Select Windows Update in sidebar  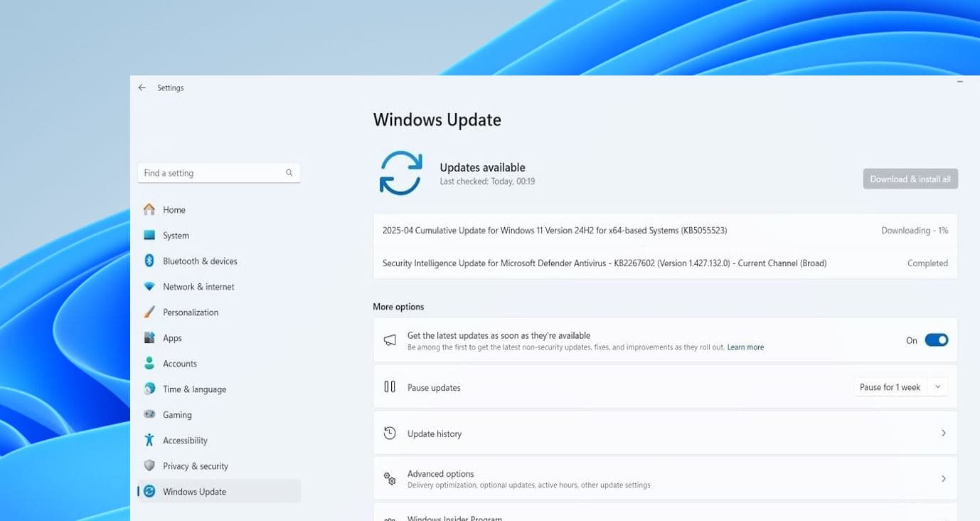pyautogui.click(x=219, y=492)
